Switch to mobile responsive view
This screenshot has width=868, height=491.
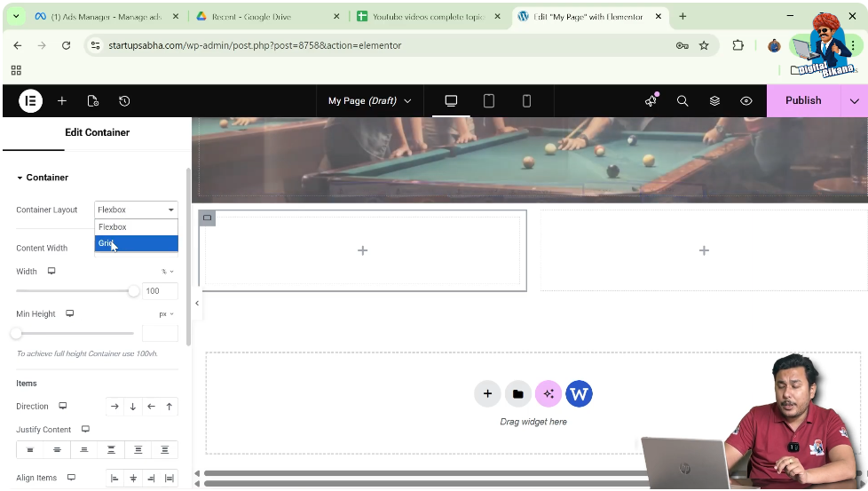pos(526,100)
